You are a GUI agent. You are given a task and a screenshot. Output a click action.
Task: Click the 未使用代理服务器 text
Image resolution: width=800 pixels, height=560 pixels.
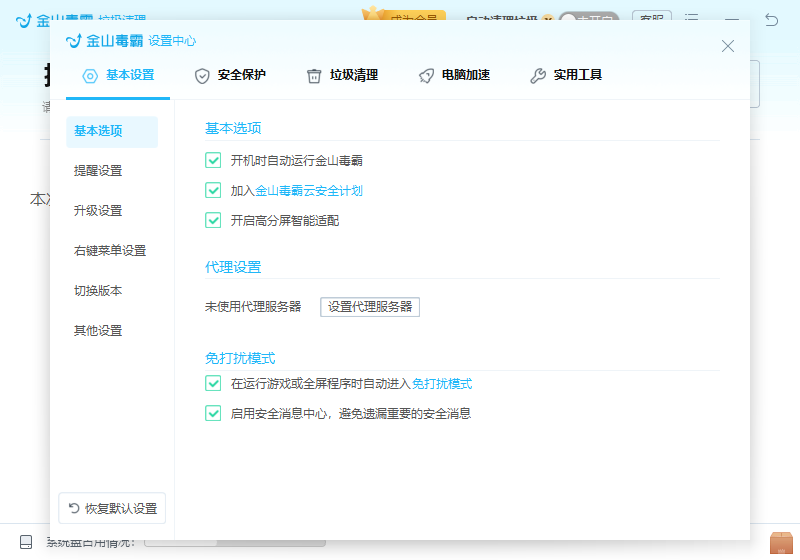point(253,307)
